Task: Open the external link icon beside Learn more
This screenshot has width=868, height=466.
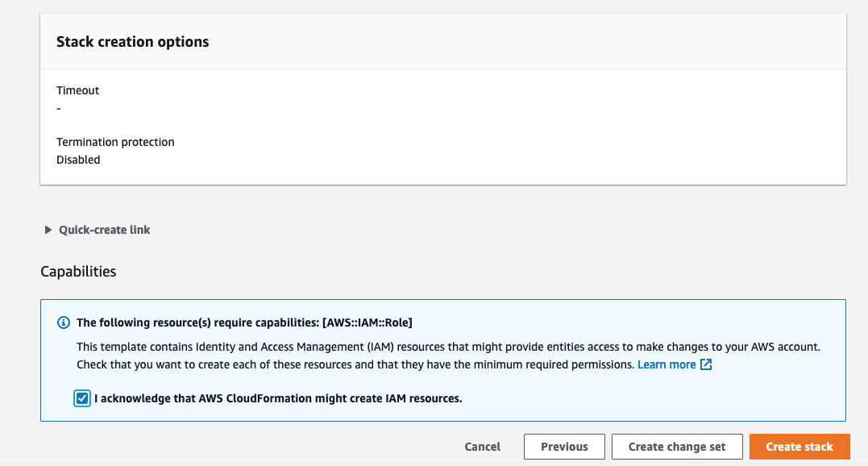Action: (x=704, y=364)
